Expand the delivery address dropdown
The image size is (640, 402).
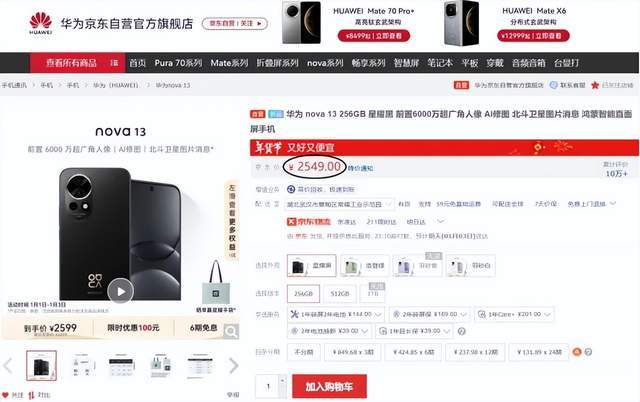click(x=340, y=204)
